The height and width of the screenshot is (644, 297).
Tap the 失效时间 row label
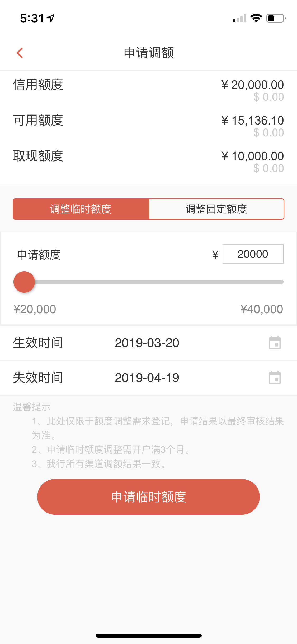click(38, 378)
